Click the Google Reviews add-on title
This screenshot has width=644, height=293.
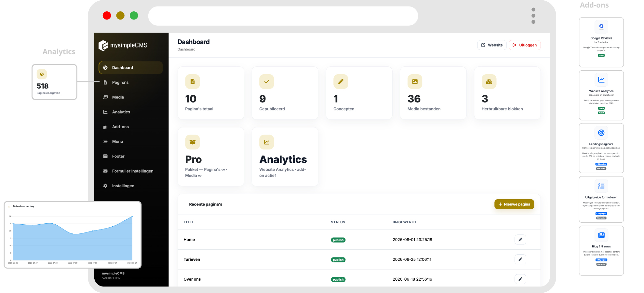(x=601, y=38)
